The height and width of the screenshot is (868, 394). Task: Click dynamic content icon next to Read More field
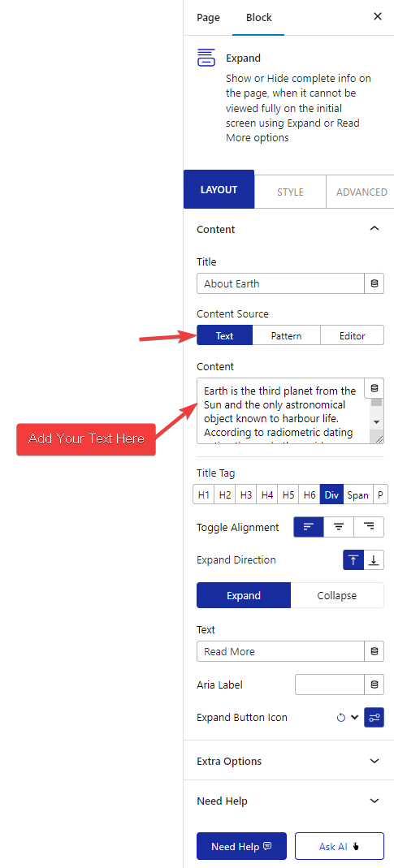point(374,651)
